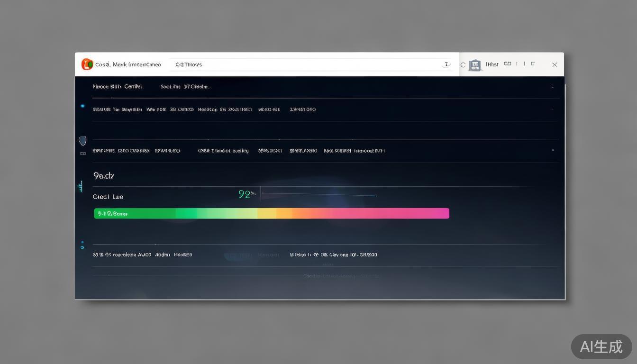Click the address bar input field
Screen dimensions: 637x364
tap(308, 64)
